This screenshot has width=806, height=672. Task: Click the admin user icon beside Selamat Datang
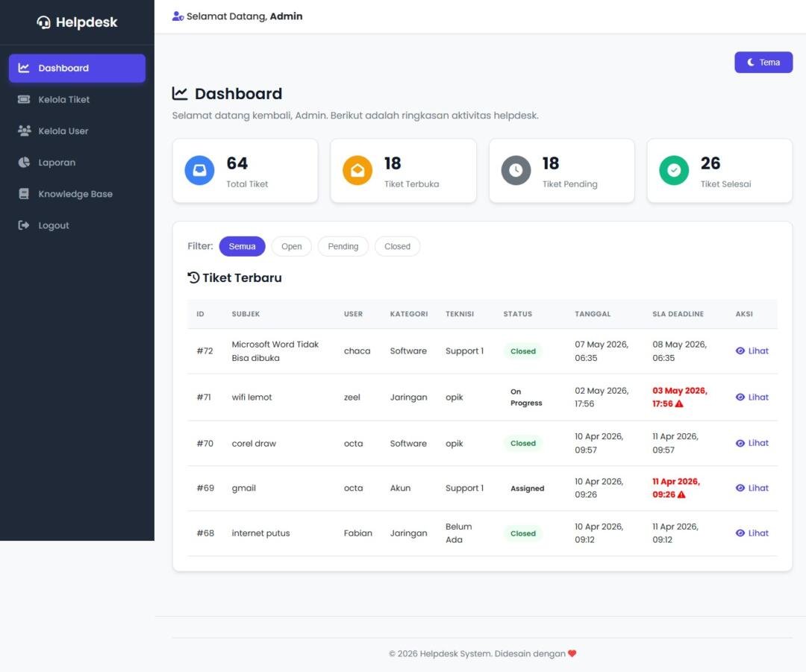178,16
